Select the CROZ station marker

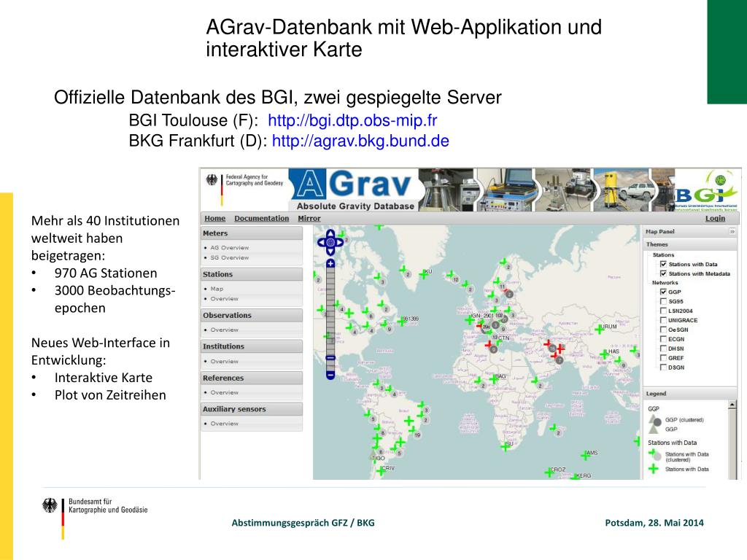click(x=549, y=472)
